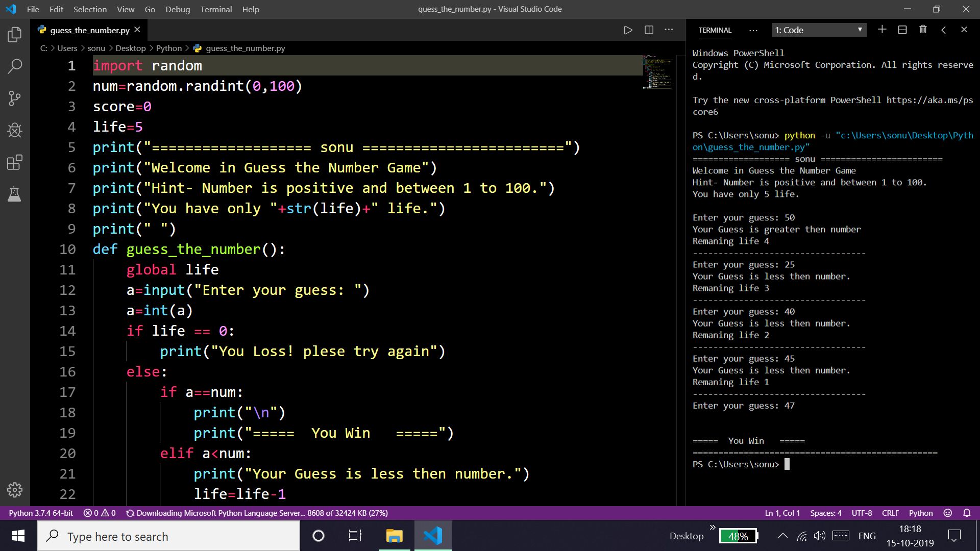Open the Source Control view

(15, 98)
